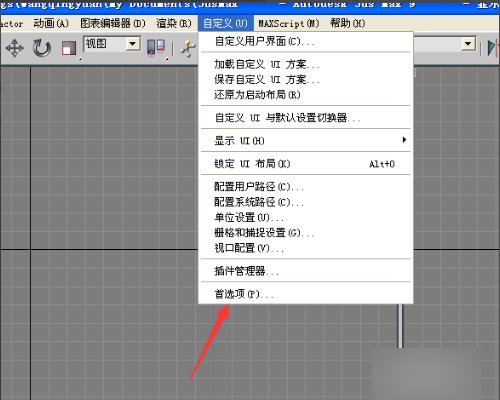The width and height of the screenshot is (500, 400).
Task: Open the 帮助(H) menu
Action: coord(348,23)
